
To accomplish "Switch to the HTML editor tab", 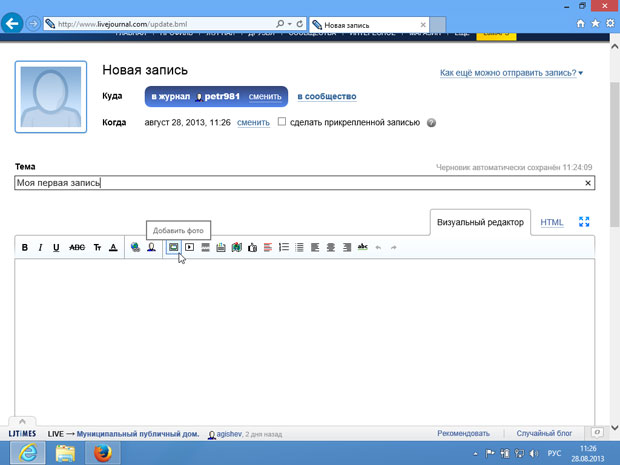I will [x=552, y=222].
